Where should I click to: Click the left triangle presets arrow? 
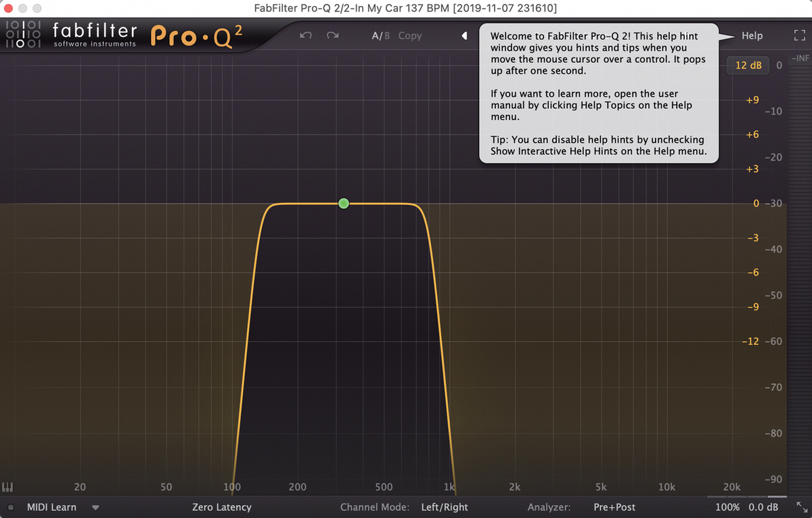[465, 36]
